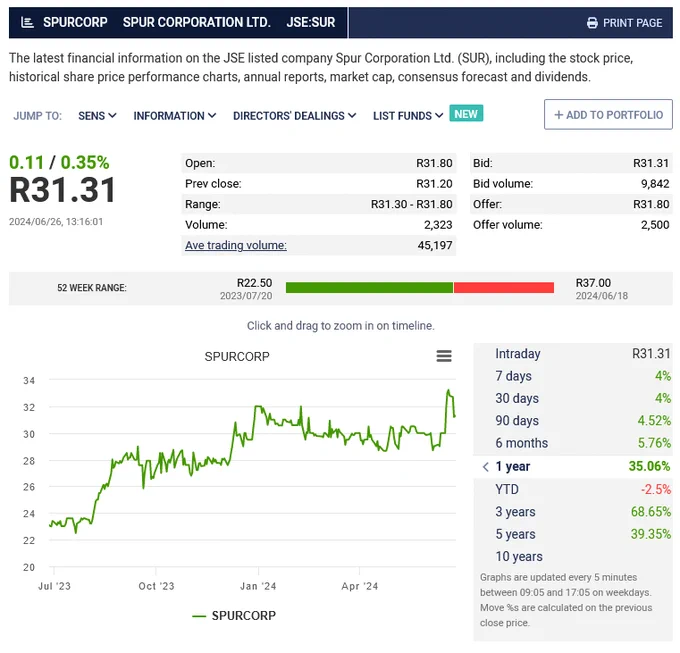Select the 3 years chart period

(x=572, y=512)
